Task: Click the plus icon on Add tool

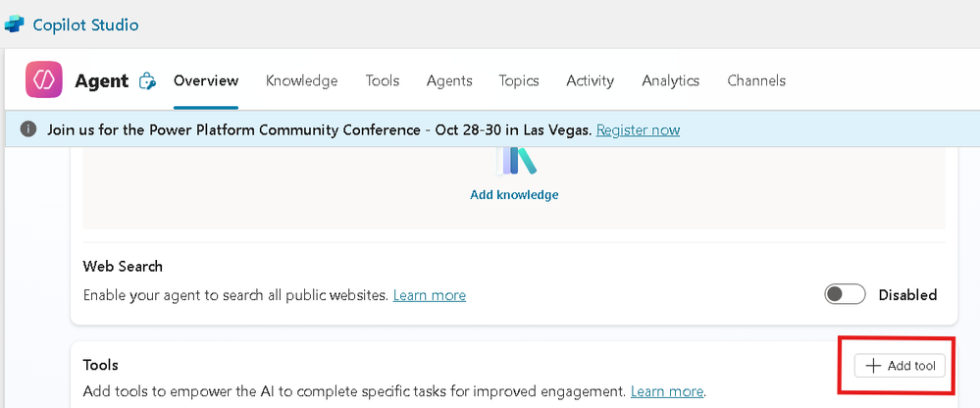Action: tap(873, 366)
